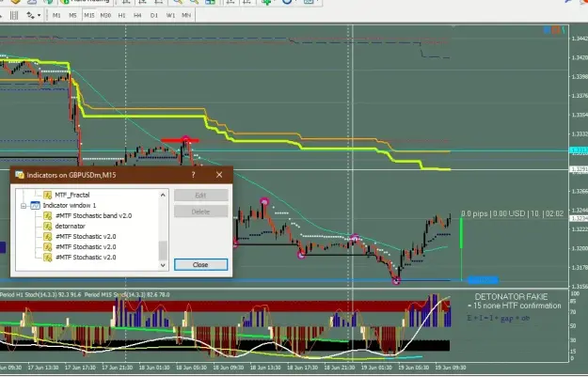588x377 pixels.
Task: Click the cyan price label on axis
Action: click(579, 150)
